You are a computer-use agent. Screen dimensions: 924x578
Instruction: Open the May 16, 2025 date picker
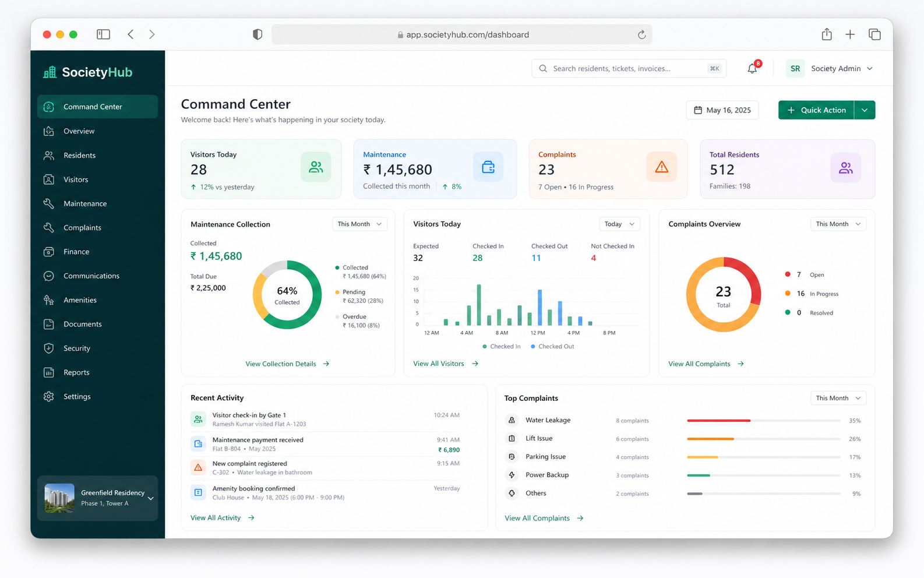click(x=722, y=110)
